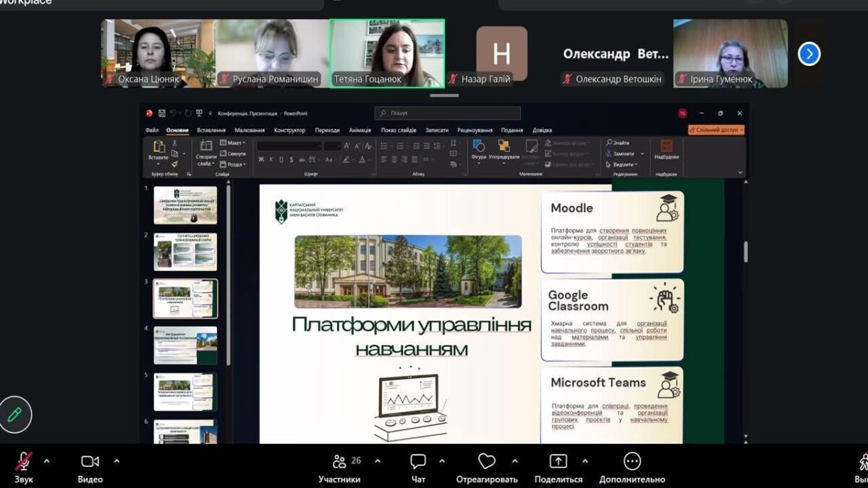Show next participants with blue arrow
The width and height of the screenshot is (868, 488).
(809, 54)
